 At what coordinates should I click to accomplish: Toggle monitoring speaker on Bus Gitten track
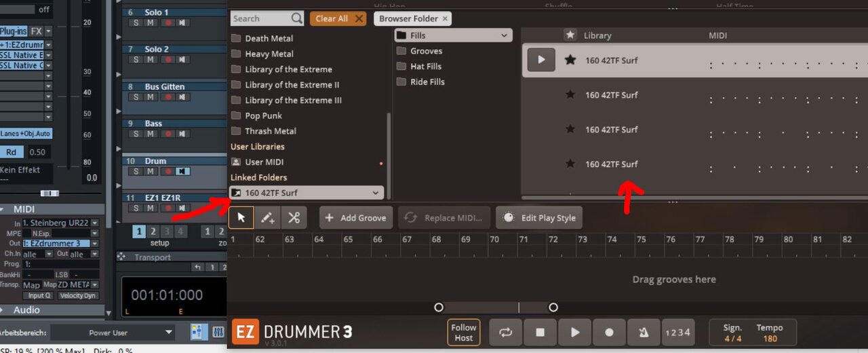(182, 97)
